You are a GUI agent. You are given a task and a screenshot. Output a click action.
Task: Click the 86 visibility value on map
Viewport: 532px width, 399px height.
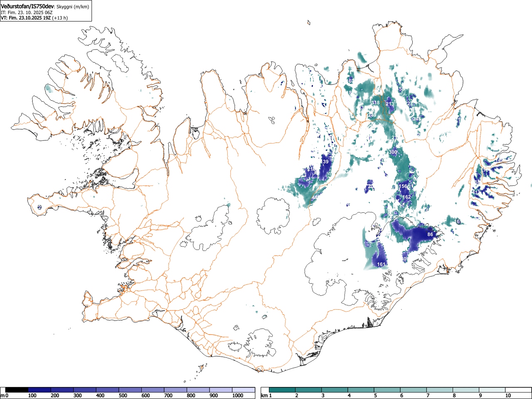[x=430, y=234]
